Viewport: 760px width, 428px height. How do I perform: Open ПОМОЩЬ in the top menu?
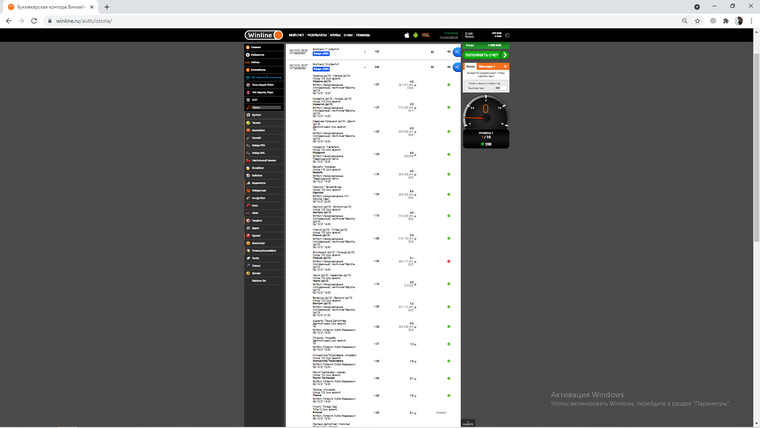[x=363, y=35]
